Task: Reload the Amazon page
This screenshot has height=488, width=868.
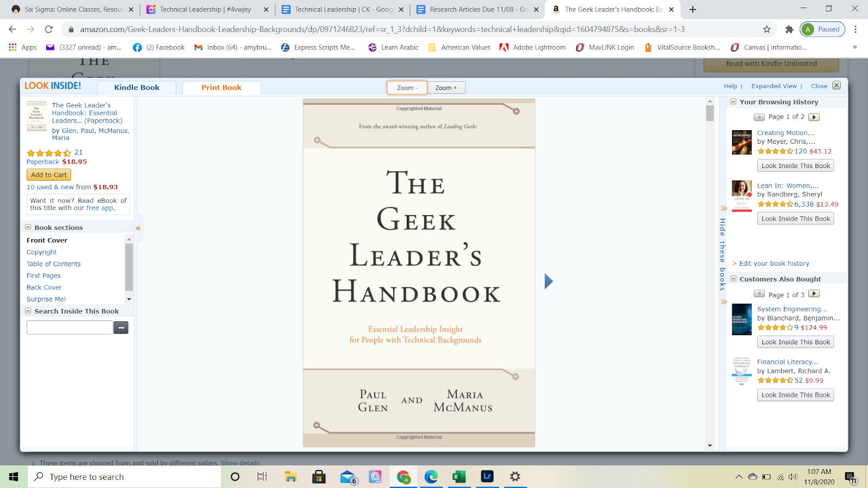Action: click(49, 29)
